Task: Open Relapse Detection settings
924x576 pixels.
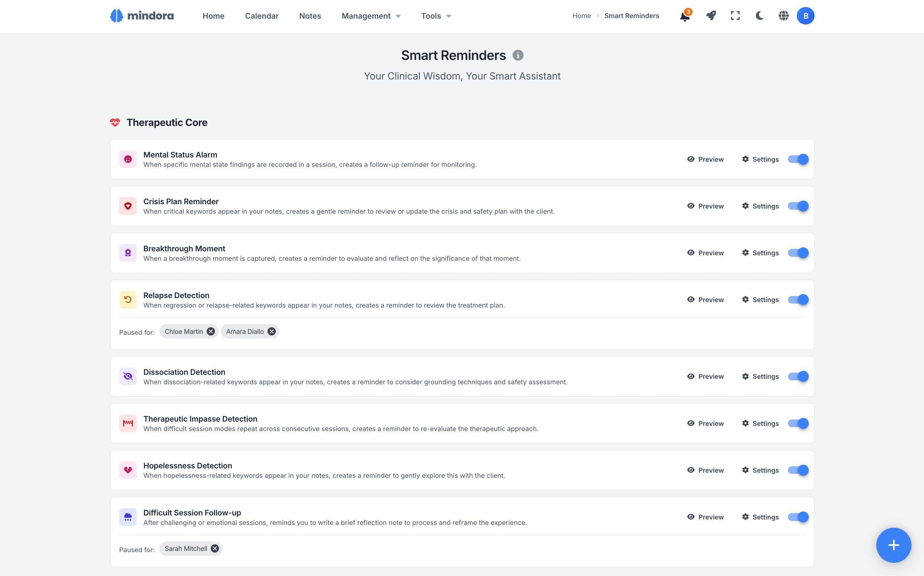Action: (760, 299)
